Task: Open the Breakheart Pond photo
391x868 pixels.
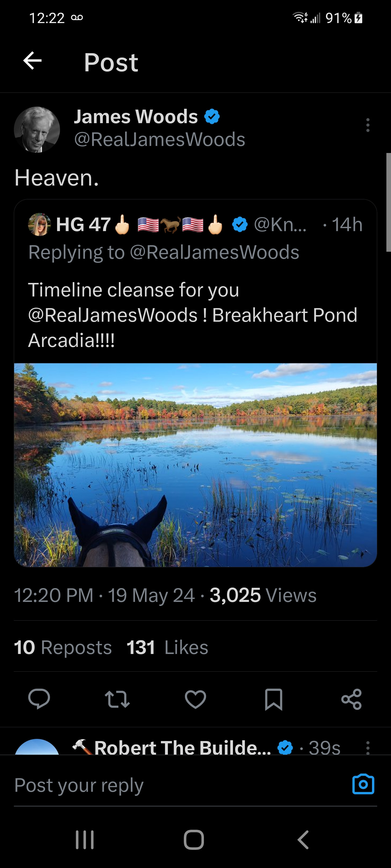Action: [x=195, y=465]
